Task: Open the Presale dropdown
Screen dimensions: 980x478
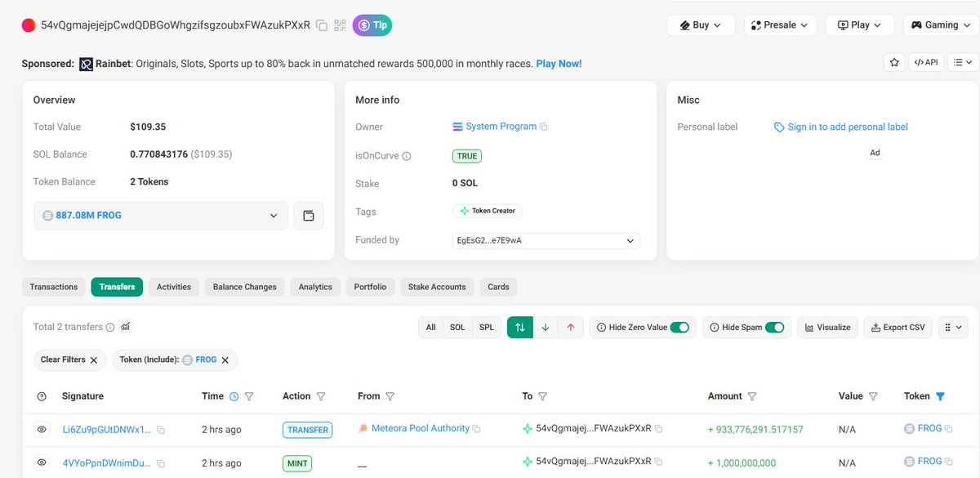Action: tap(780, 25)
